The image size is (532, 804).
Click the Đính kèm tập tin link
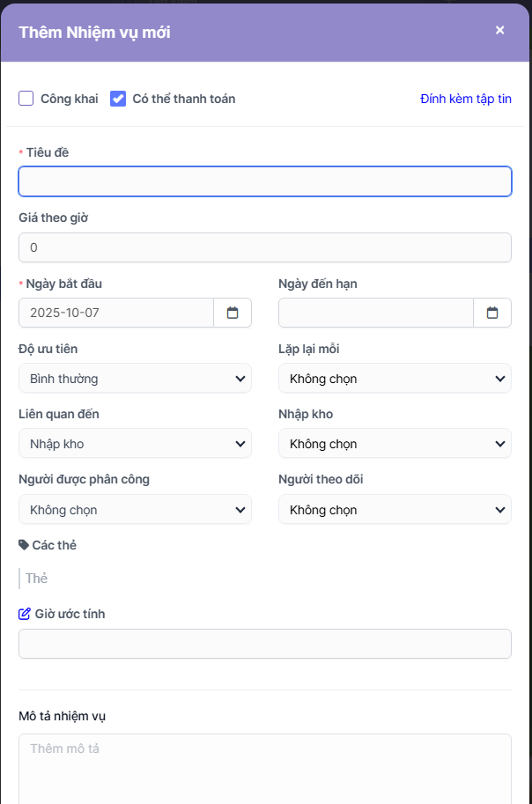click(x=466, y=99)
